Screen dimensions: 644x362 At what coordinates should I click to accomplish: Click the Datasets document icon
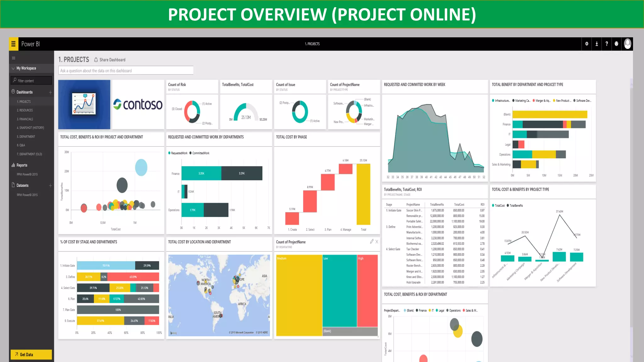click(13, 185)
